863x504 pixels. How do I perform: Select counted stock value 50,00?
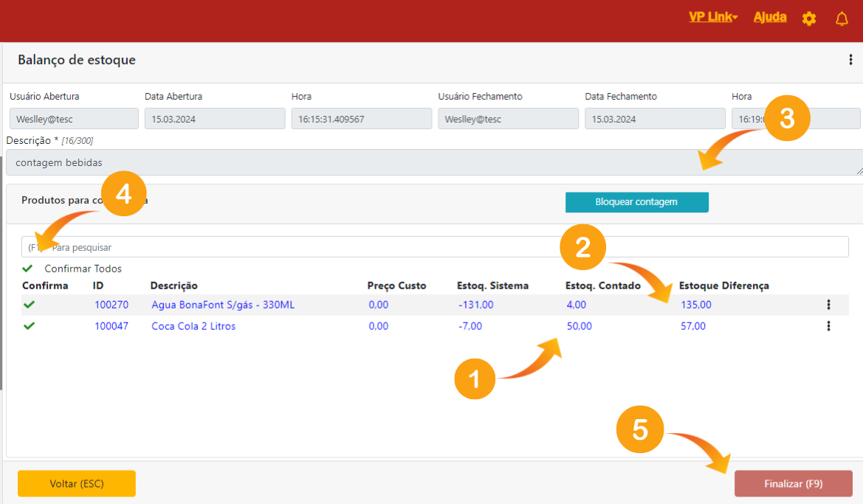tap(579, 326)
